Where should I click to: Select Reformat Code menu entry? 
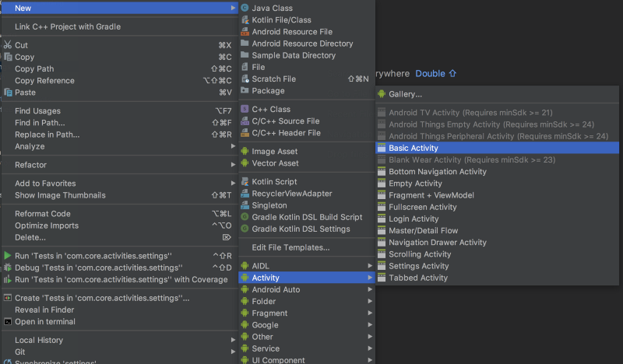click(x=120, y=214)
